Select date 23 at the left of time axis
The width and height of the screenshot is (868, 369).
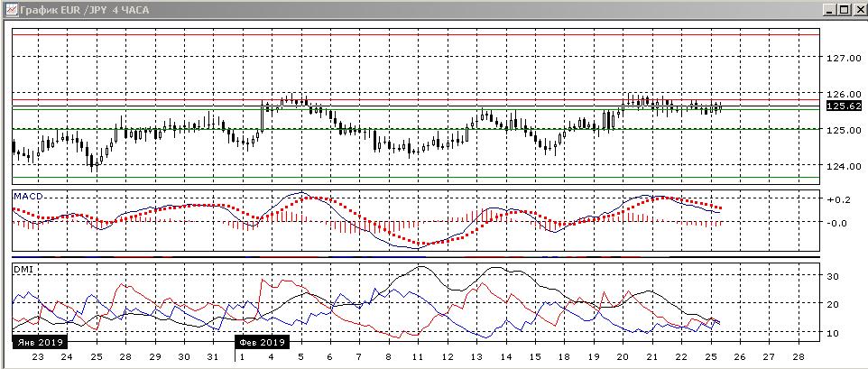(38, 357)
